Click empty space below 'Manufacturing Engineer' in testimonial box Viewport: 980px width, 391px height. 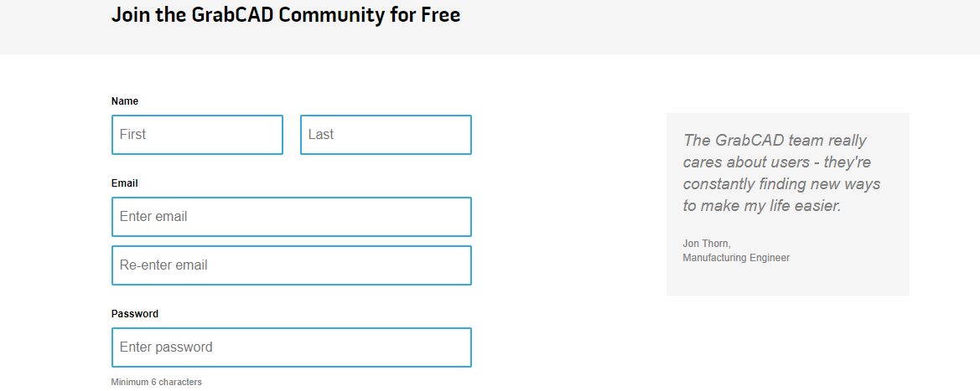pos(786,280)
